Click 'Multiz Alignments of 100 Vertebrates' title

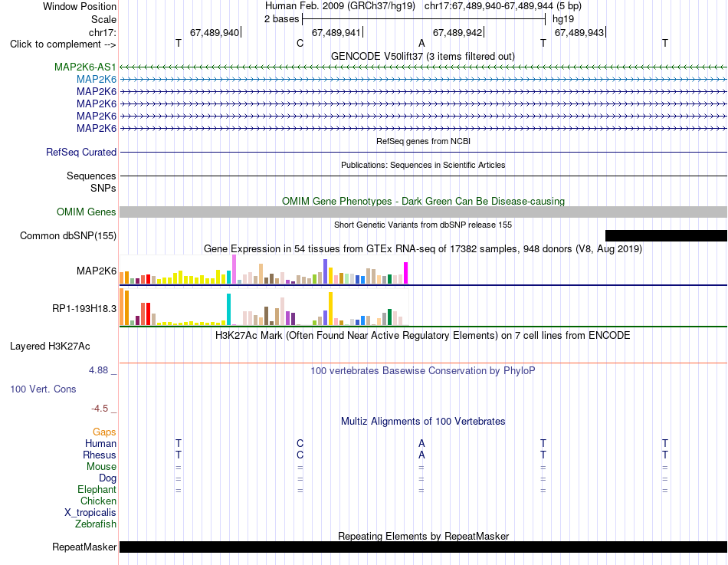click(423, 422)
